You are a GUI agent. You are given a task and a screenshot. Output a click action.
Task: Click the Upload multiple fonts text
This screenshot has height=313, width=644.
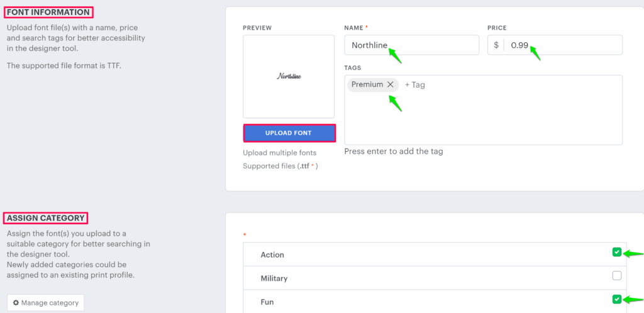pyautogui.click(x=279, y=152)
